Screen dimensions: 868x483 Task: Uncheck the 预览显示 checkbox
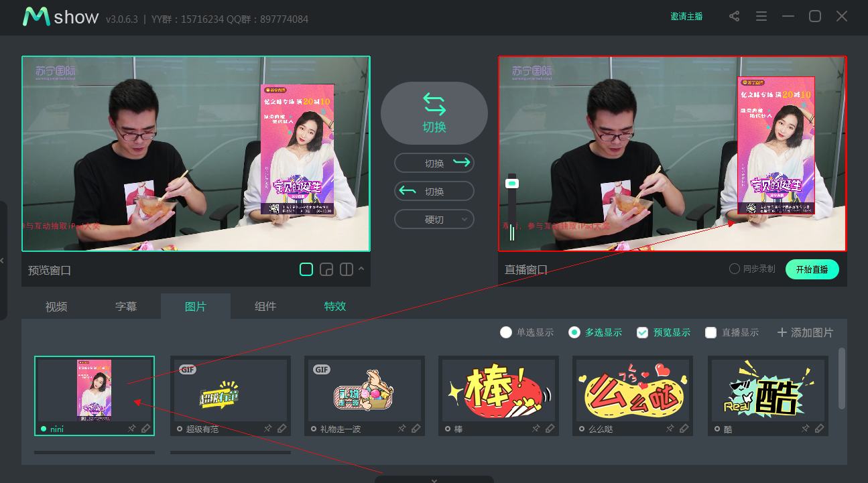coord(642,332)
